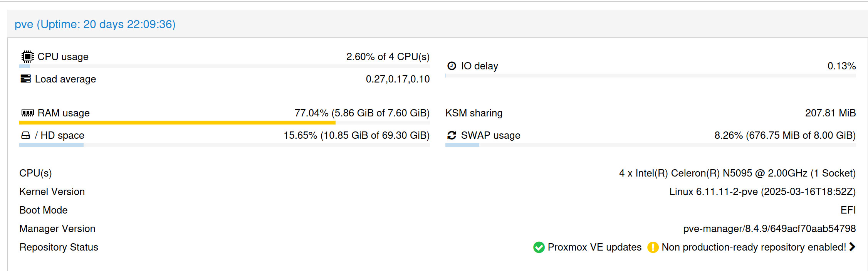Click the KSM sharing value
The width and height of the screenshot is (868, 271).
pos(830,113)
